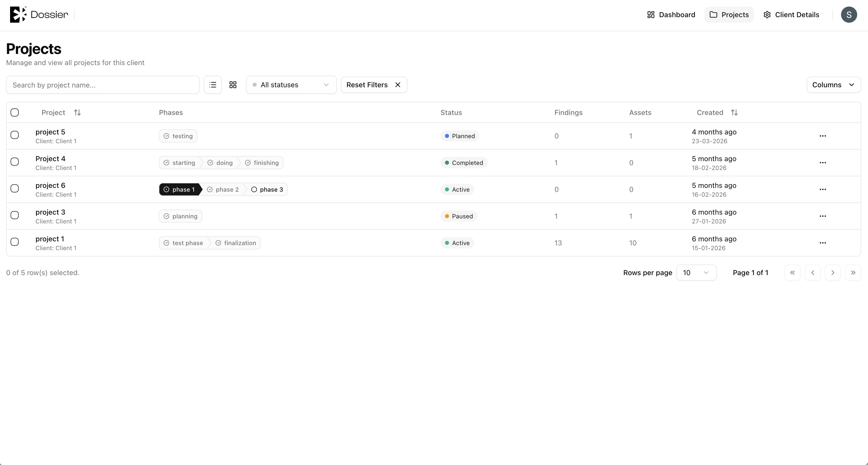Go to previous page of results
Viewport: 868px width, 465px height.
[x=813, y=273]
